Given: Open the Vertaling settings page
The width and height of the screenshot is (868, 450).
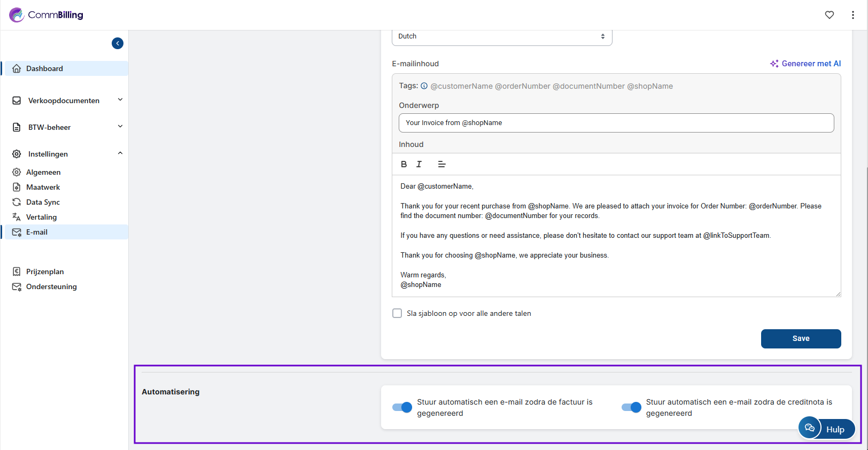Looking at the screenshot, I should [x=41, y=217].
